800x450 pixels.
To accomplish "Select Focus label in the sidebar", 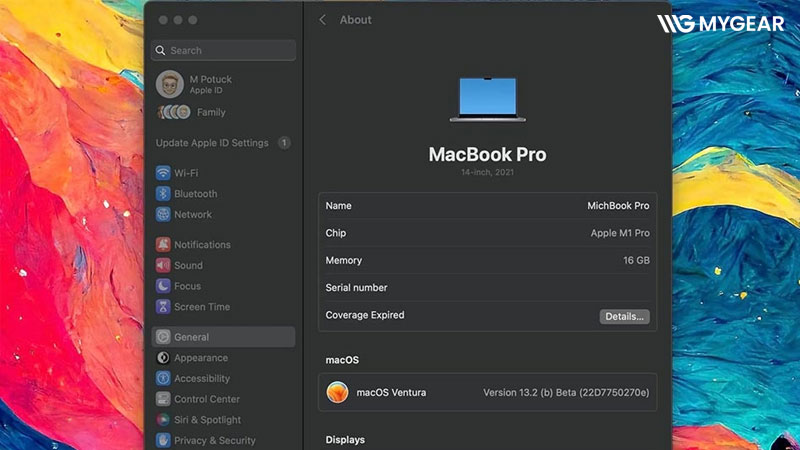I will click(x=187, y=286).
